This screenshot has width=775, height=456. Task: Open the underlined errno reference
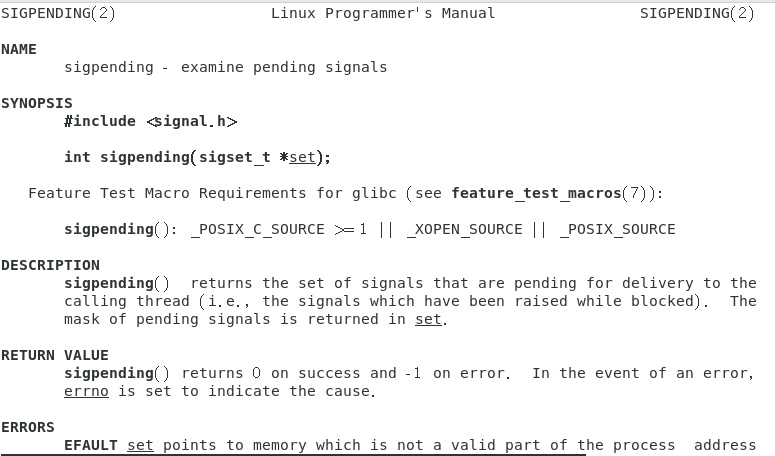tap(86, 391)
